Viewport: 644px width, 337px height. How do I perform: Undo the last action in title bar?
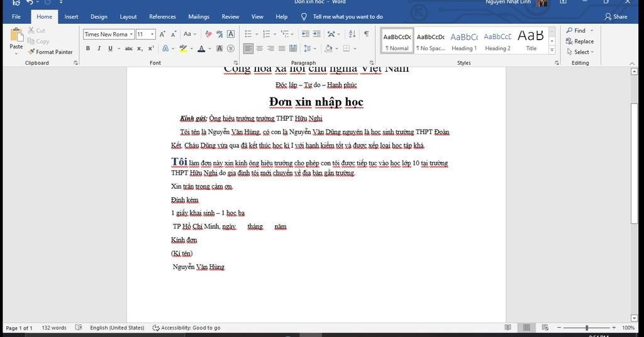(30, 3)
